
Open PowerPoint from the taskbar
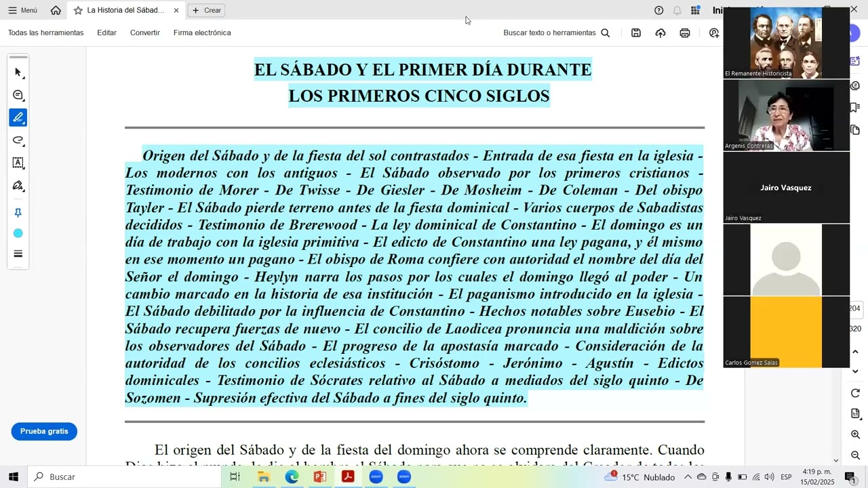pos(320,476)
